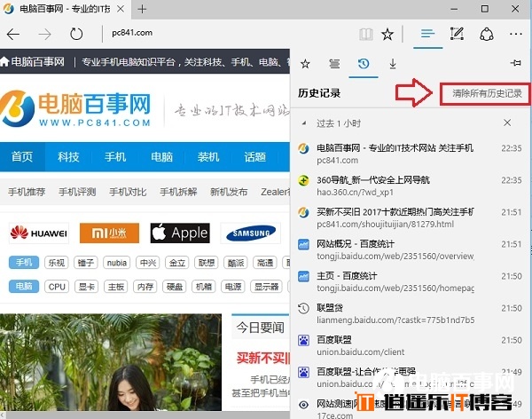
Task: Select the blue 手机 category tag
Action: (x=24, y=263)
